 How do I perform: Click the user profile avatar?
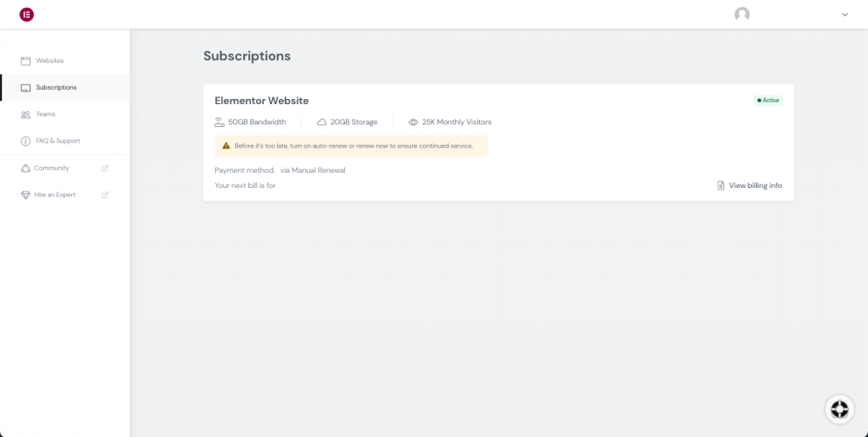click(742, 14)
